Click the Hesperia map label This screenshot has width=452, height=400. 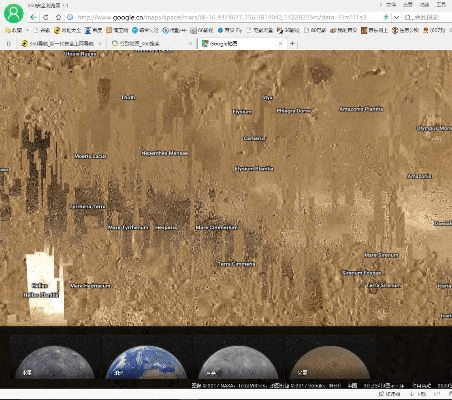tap(166, 227)
